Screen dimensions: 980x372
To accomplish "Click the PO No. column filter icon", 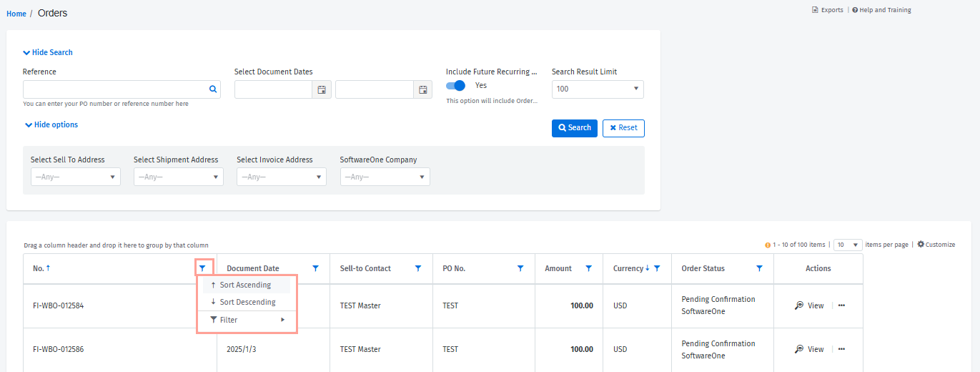I will [520, 268].
